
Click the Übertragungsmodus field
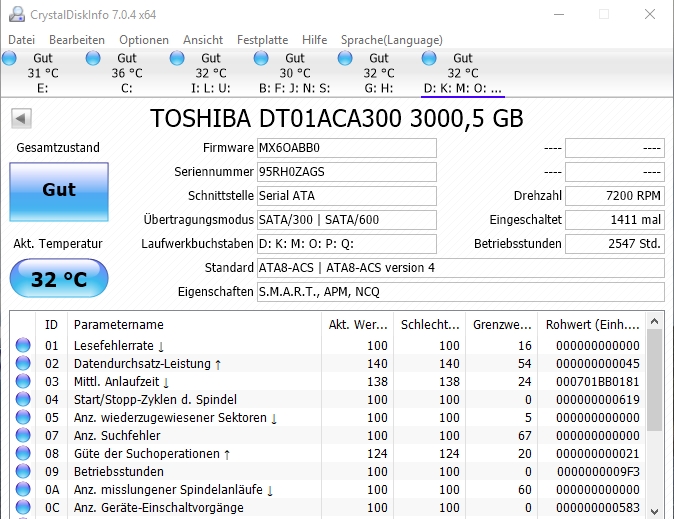tap(347, 220)
